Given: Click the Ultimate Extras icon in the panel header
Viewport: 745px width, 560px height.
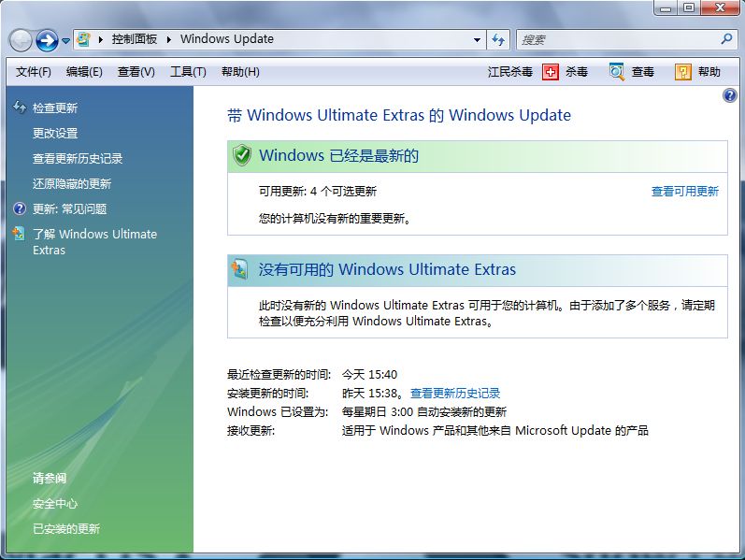Looking at the screenshot, I should click(x=239, y=268).
